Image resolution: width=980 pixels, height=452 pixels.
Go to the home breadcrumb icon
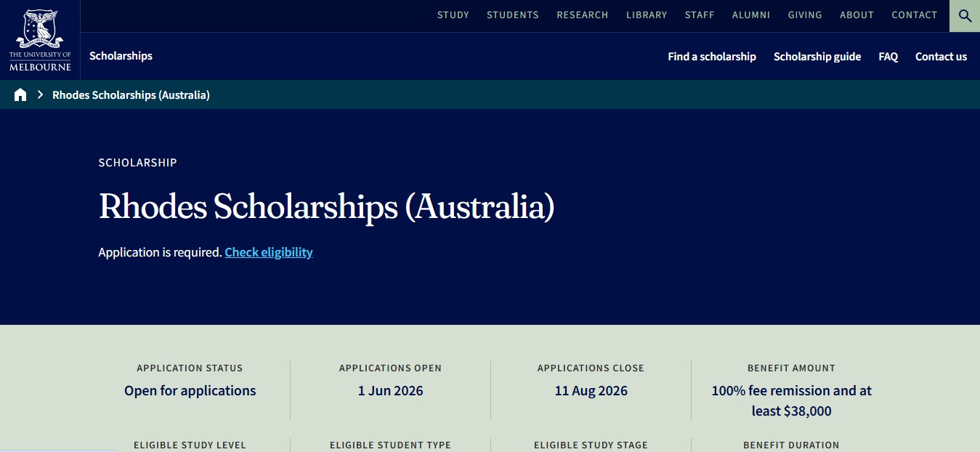click(x=20, y=94)
